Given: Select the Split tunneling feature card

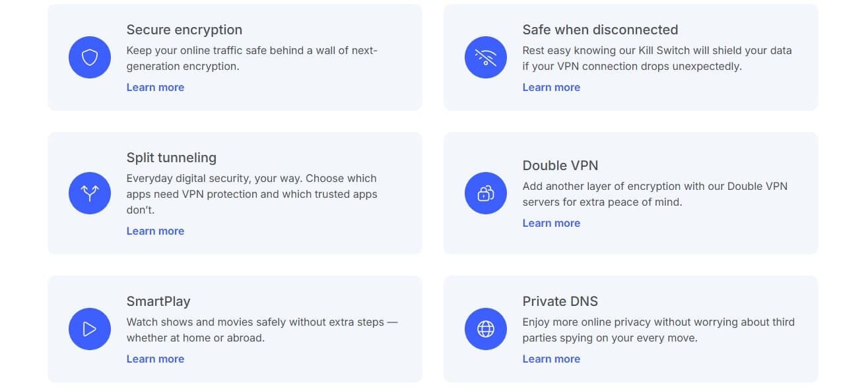Looking at the screenshot, I should coord(234,193).
